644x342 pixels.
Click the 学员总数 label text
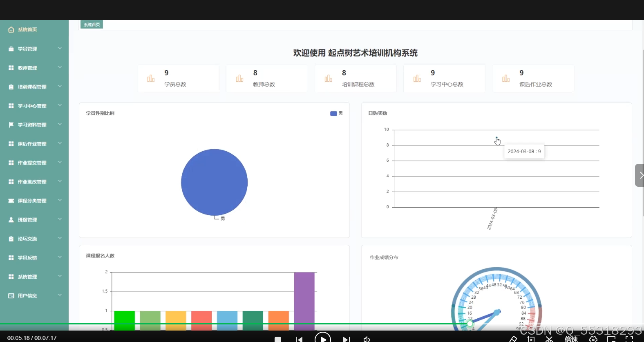(x=175, y=84)
